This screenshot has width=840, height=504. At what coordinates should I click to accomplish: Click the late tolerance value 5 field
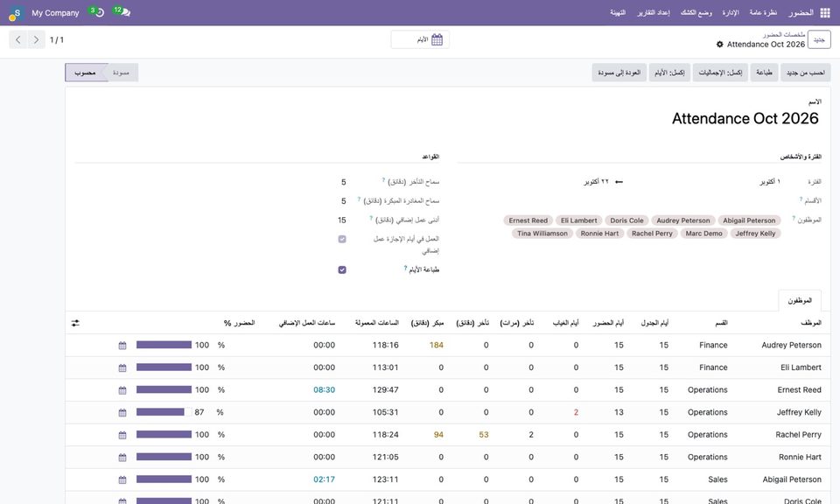(x=343, y=182)
